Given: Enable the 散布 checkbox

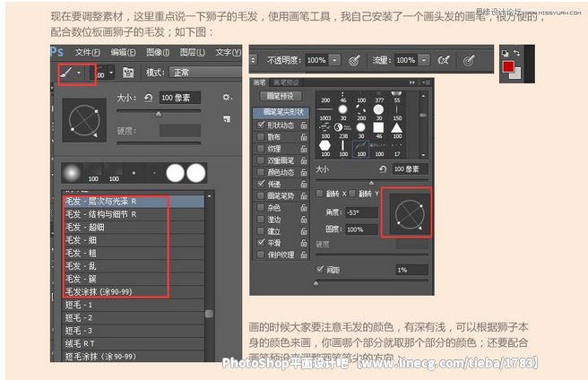Looking at the screenshot, I should click(x=260, y=136).
